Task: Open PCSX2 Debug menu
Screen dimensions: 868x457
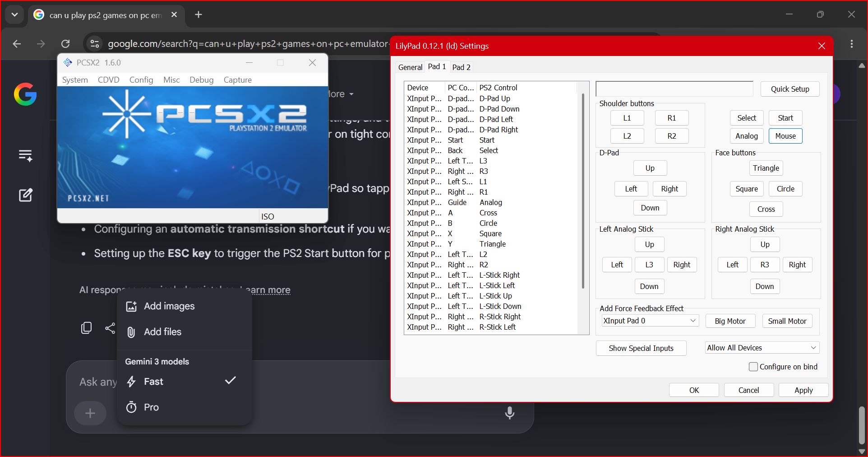Action: [x=201, y=80]
